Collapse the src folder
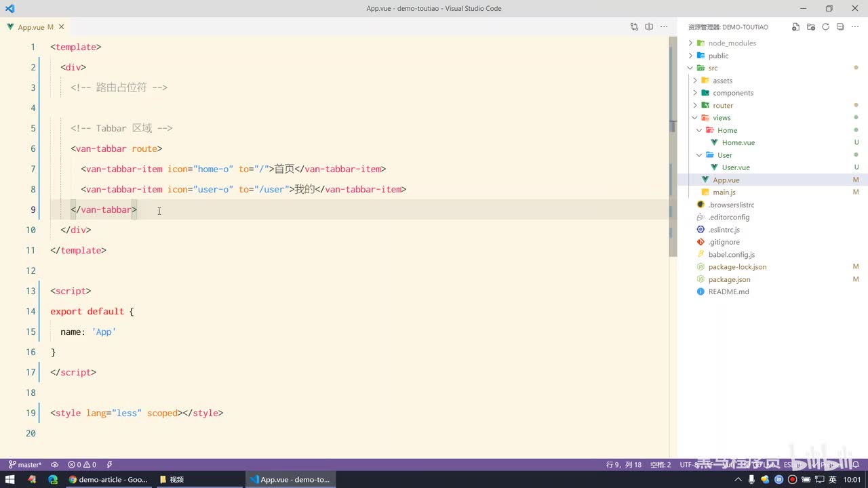 (691, 68)
